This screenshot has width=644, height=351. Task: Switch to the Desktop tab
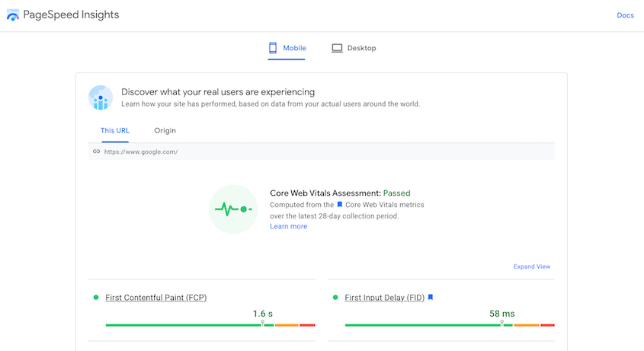[354, 48]
